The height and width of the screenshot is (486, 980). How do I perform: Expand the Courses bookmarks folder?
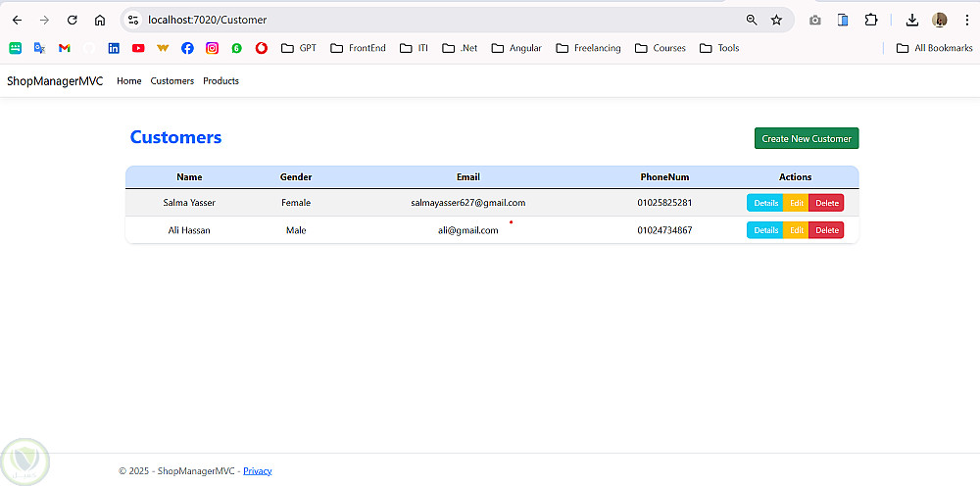pyautogui.click(x=660, y=48)
